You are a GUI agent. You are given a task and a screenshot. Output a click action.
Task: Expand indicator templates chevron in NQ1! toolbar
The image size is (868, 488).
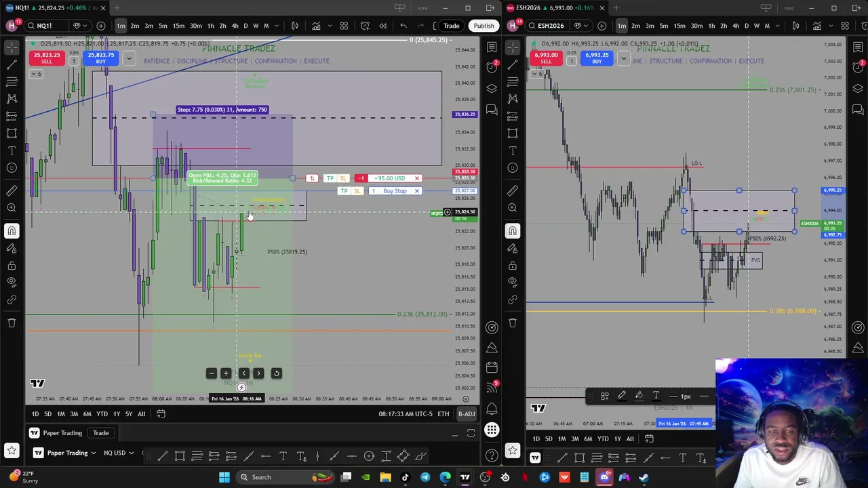point(332,26)
